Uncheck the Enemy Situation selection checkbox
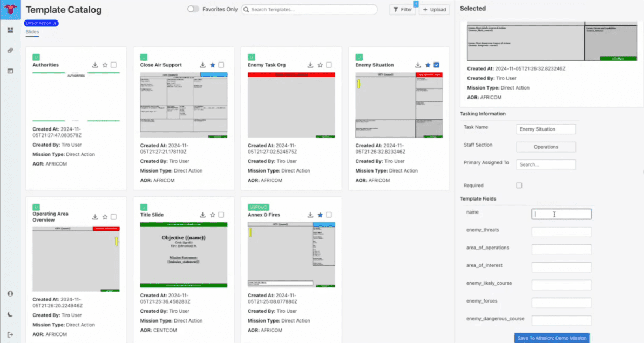Image resolution: width=644 pixels, height=343 pixels. (x=437, y=65)
